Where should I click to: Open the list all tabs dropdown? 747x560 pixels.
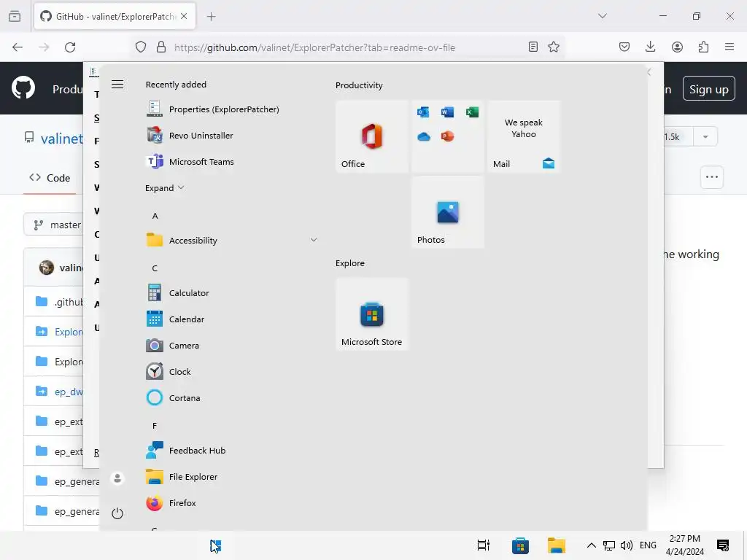point(602,16)
